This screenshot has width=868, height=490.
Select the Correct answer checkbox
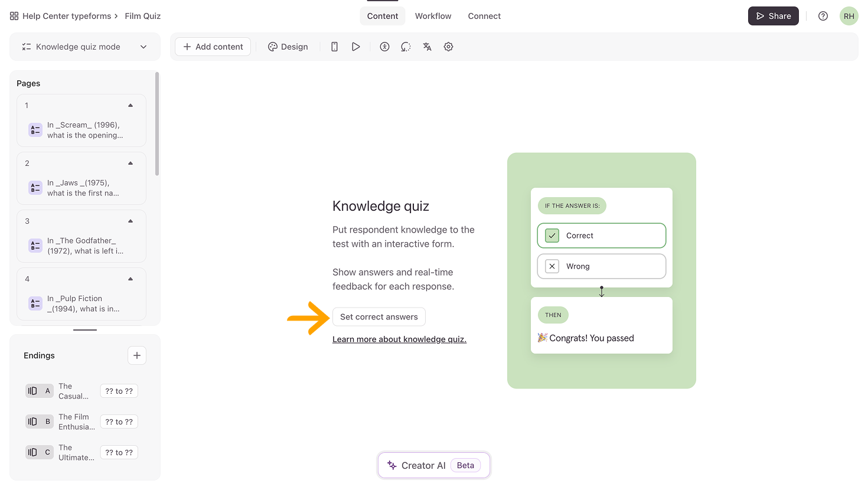point(552,236)
